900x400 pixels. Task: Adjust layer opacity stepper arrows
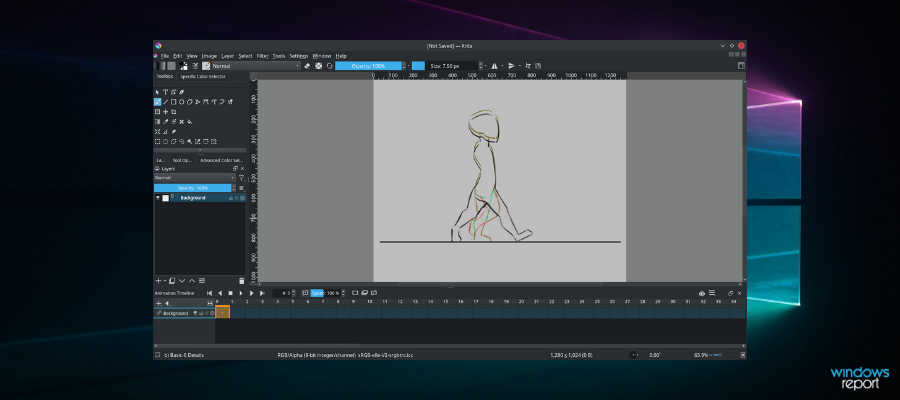234,188
